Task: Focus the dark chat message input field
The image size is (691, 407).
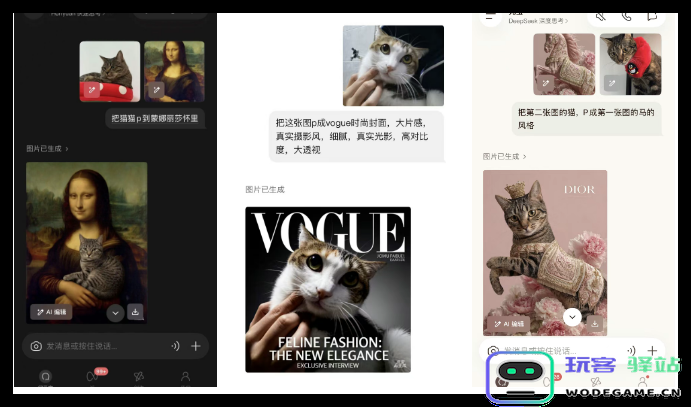Action: 100,346
